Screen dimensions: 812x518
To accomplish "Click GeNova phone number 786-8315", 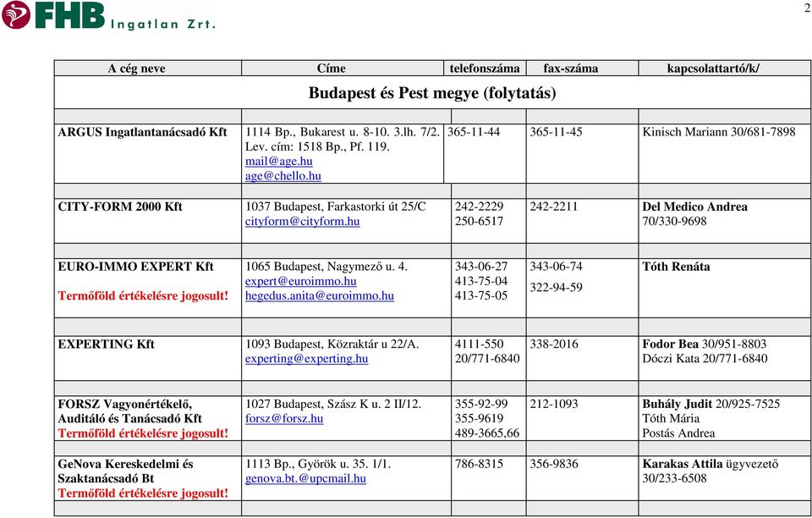I will (x=479, y=464).
